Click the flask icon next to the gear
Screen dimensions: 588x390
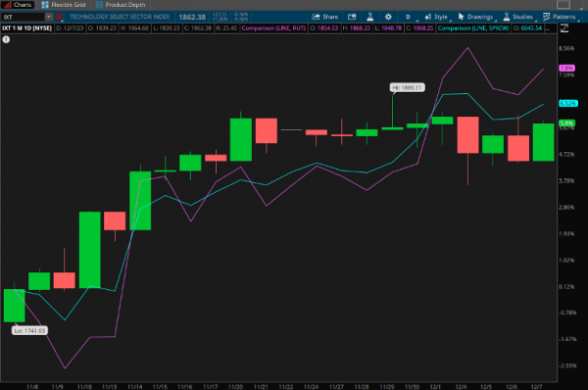369,17
